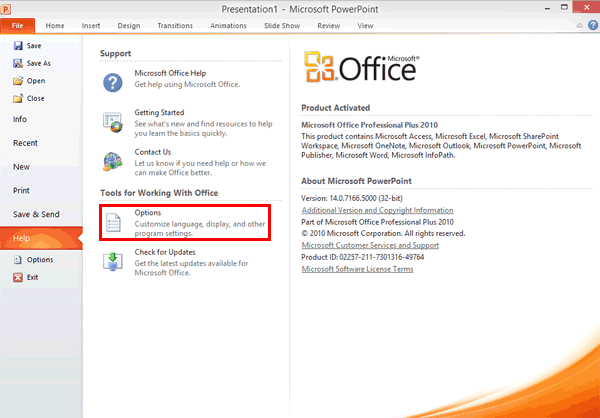Select Recent in the backstage menu
The image size is (600, 418).
[x=25, y=143]
